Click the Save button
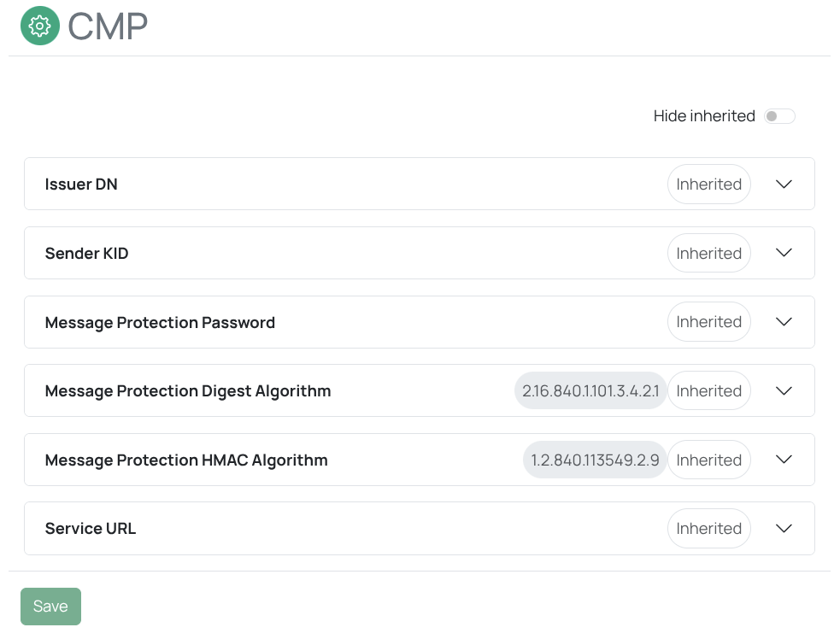Screen dimensions: 840x639 [50, 607]
